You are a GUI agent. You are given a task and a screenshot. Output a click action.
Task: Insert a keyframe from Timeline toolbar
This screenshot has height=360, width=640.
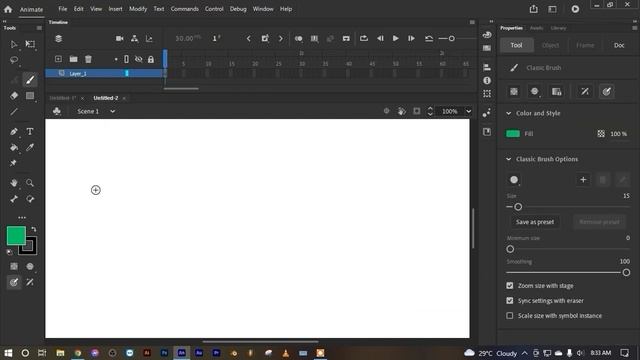pos(265,38)
